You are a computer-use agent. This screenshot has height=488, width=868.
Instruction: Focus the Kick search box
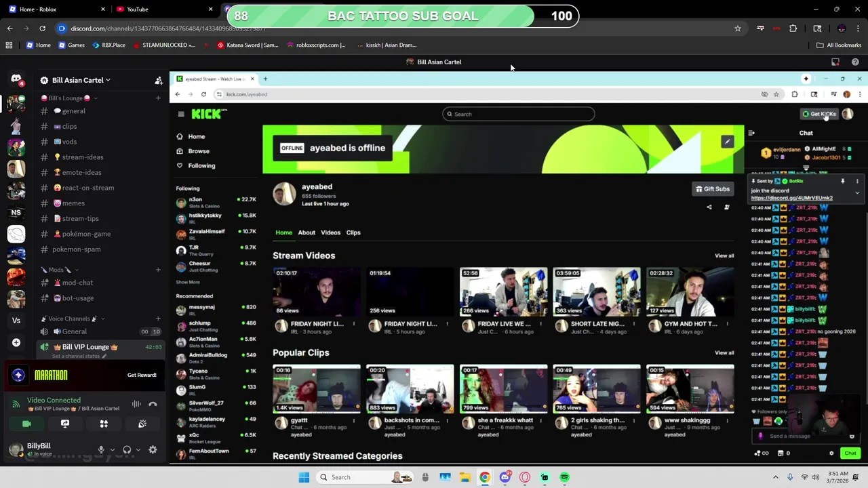pos(519,114)
